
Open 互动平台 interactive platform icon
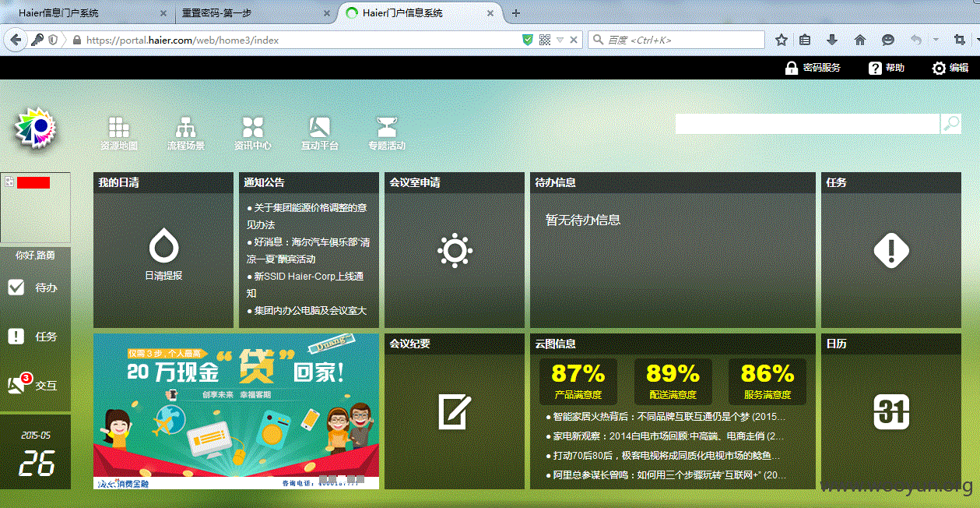(320, 133)
